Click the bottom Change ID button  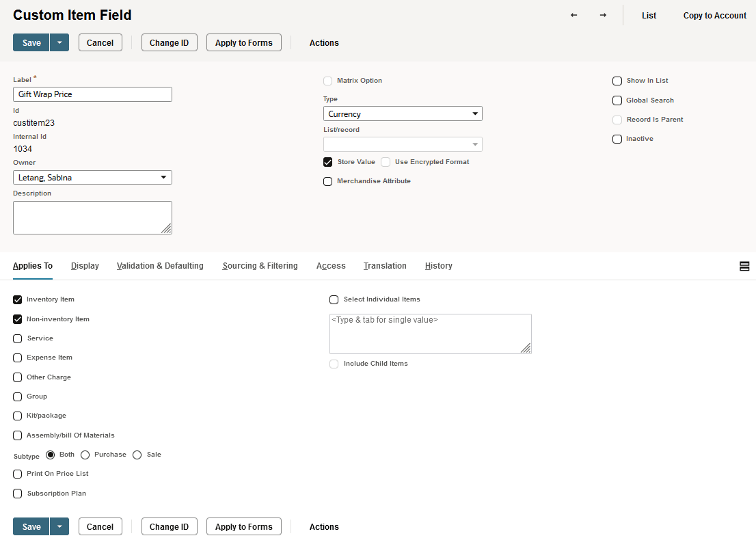(x=170, y=526)
